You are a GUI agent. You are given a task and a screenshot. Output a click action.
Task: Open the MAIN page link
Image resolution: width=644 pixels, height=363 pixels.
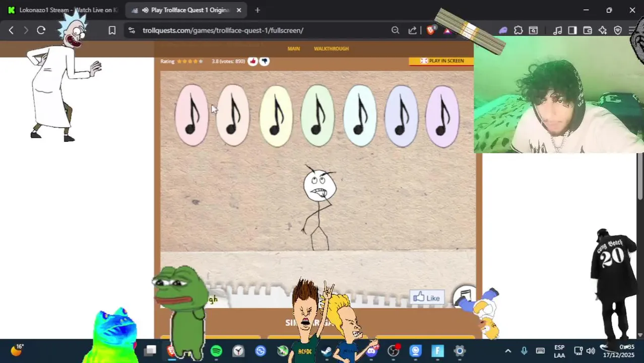pos(293,48)
